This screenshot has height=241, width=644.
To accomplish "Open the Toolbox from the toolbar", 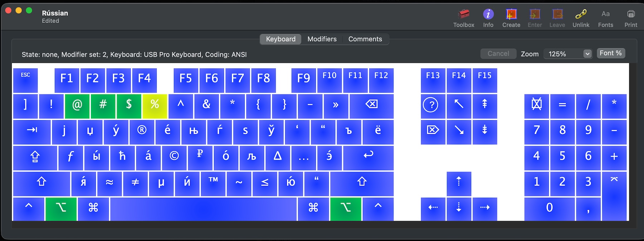I will tap(463, 14).
